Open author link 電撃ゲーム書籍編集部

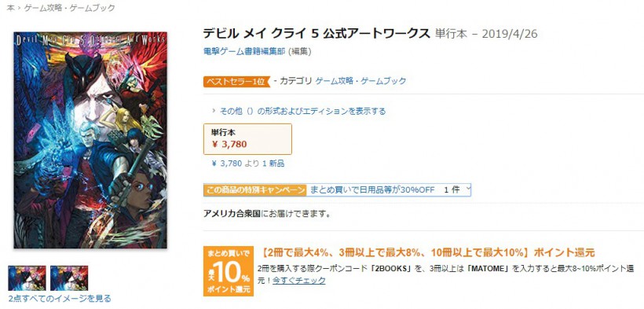tap(245, 51)
